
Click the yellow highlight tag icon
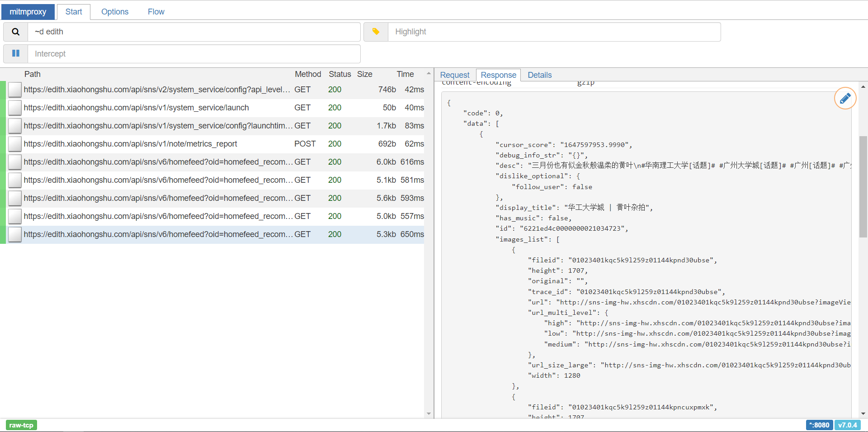tap(376, 32)
